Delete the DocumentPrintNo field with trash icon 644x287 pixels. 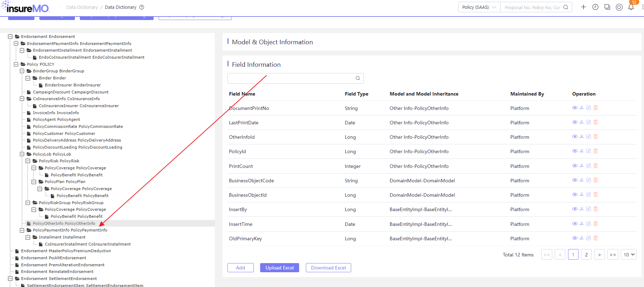pos(596,108)
